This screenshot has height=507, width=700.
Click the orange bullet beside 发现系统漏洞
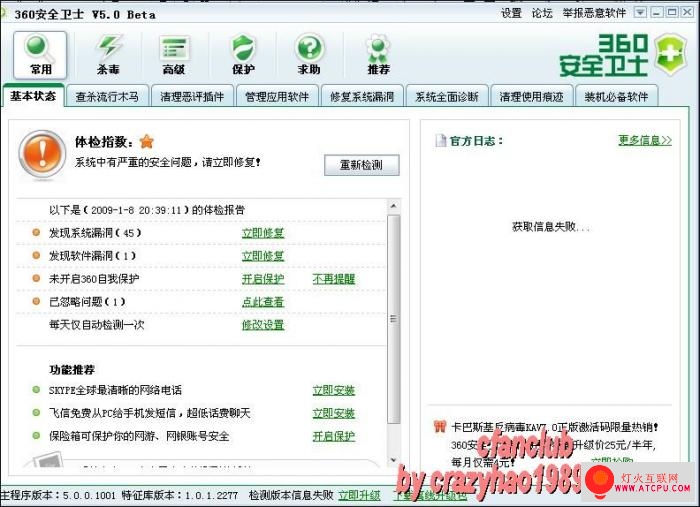pyautogui.click(x=36, y=233)
